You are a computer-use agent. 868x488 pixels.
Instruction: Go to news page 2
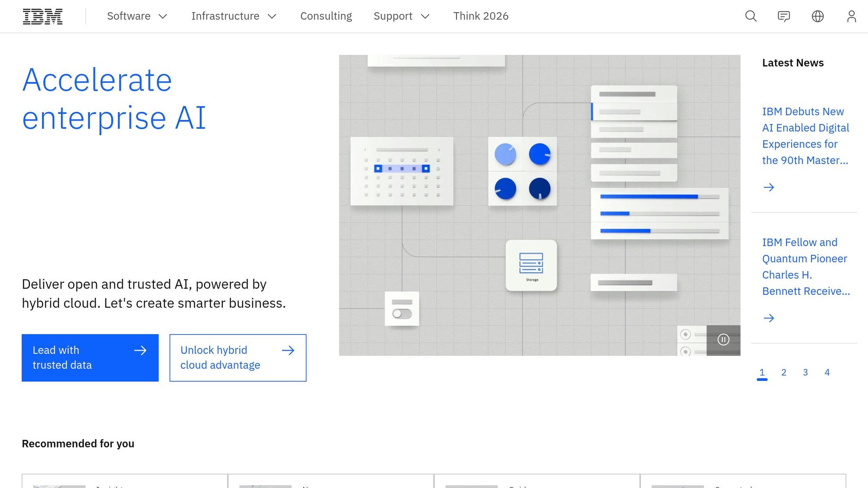[784, 372]
